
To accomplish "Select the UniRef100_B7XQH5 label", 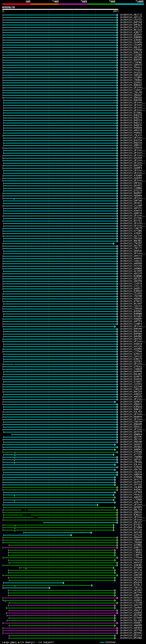I will click(x=131, y=567).
